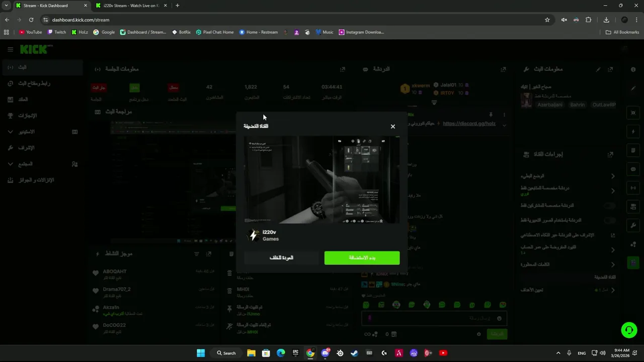Open the All Bookmarks folder
The image size is (644, 362).
[622, 32]
